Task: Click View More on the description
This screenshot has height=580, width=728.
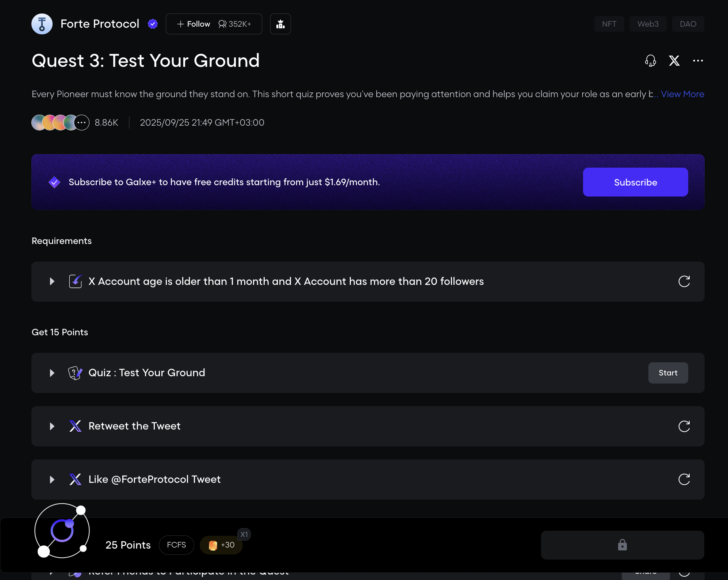Action: (682, 94)
